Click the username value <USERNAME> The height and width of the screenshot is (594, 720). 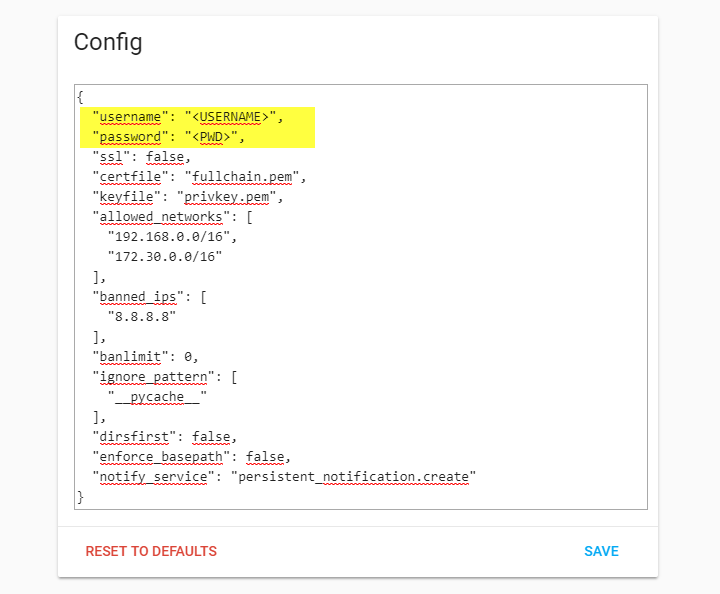tap(233, 117)
